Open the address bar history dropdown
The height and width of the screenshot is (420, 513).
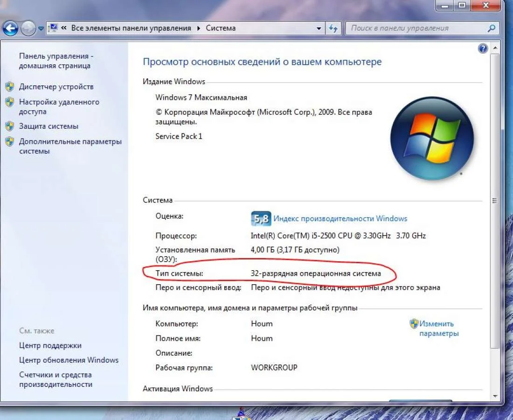[x=319, y=28]
